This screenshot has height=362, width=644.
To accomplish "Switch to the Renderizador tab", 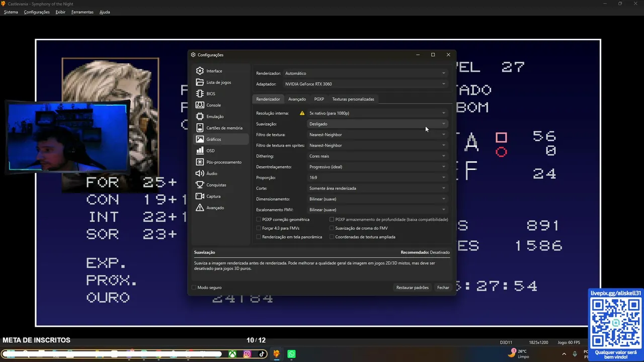I will click(x=268, y=99).
